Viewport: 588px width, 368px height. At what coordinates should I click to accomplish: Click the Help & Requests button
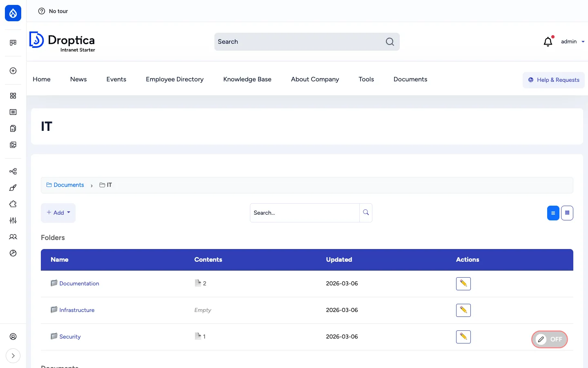coord(554,80)
